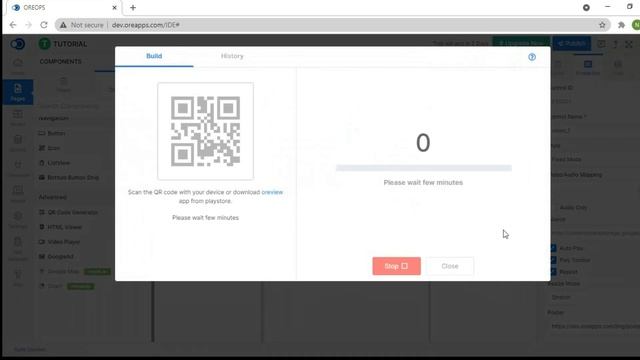The image size is (640, 360).
Task: Click the fullscreen expand icon in top right
Action: tap(629, 44)
